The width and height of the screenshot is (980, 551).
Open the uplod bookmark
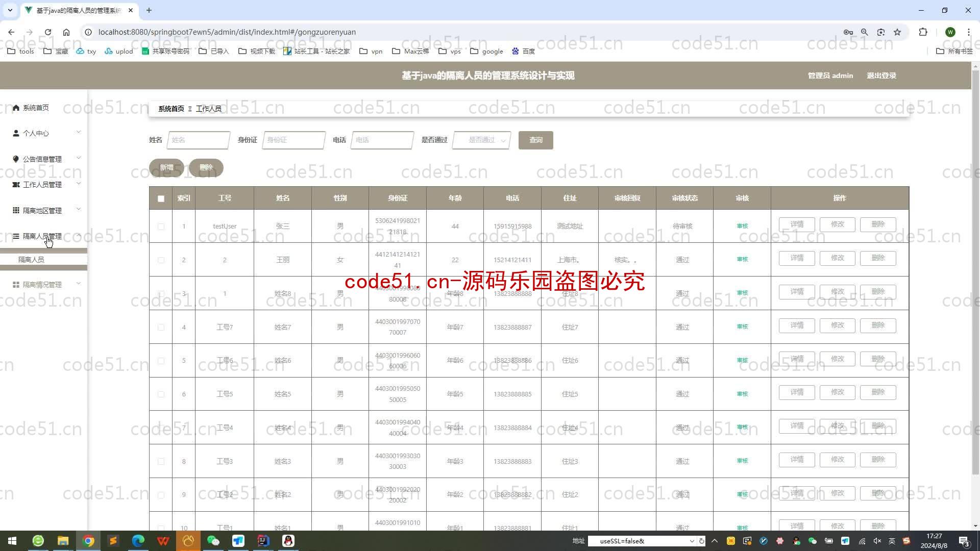(x=118, y=51)
